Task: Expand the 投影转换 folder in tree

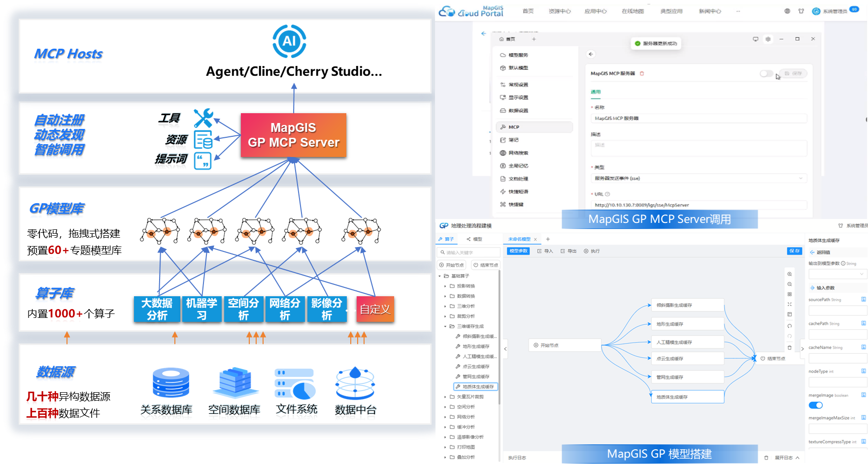Action: coord(445,286)
